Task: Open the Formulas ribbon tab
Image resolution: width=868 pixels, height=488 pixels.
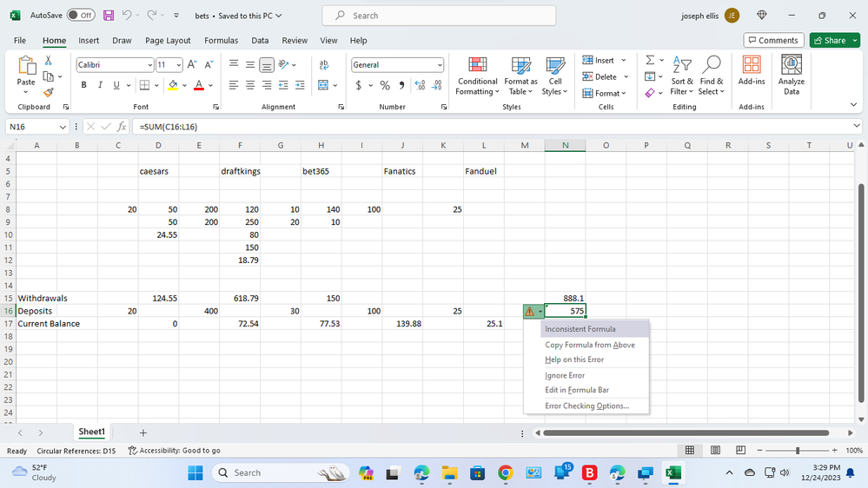Action: (x=221, y=41)
